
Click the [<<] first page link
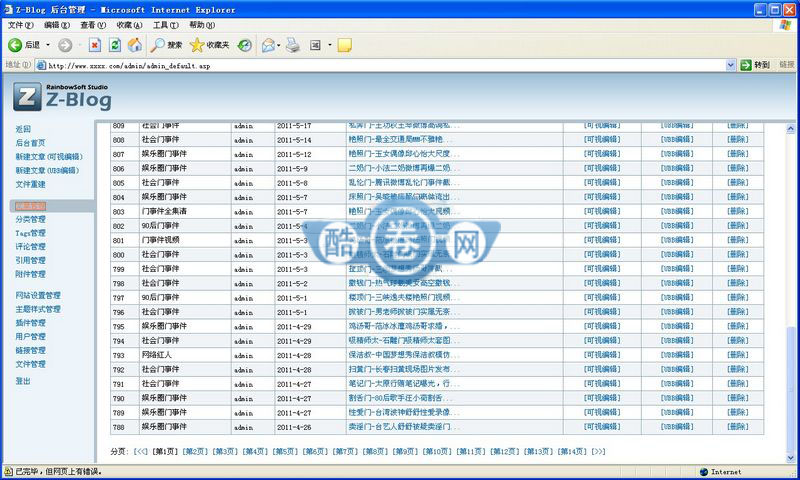point(141,451)
